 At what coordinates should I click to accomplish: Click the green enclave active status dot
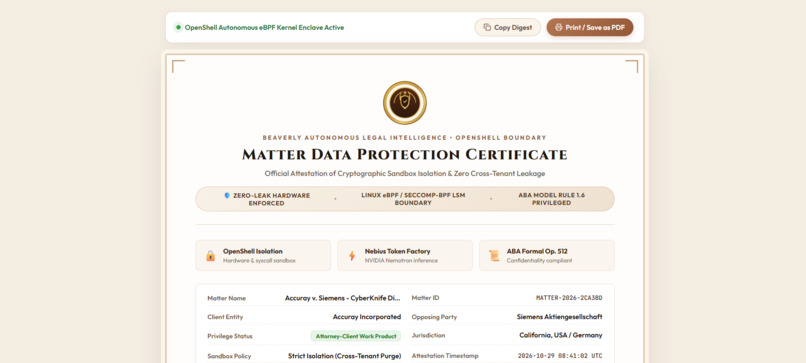tap(178, 27)
